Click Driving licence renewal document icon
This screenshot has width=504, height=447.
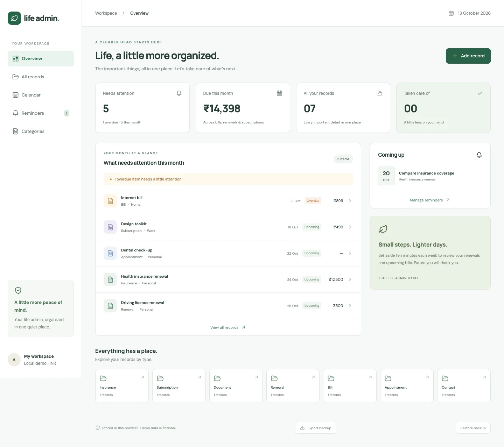pos(110,306)
